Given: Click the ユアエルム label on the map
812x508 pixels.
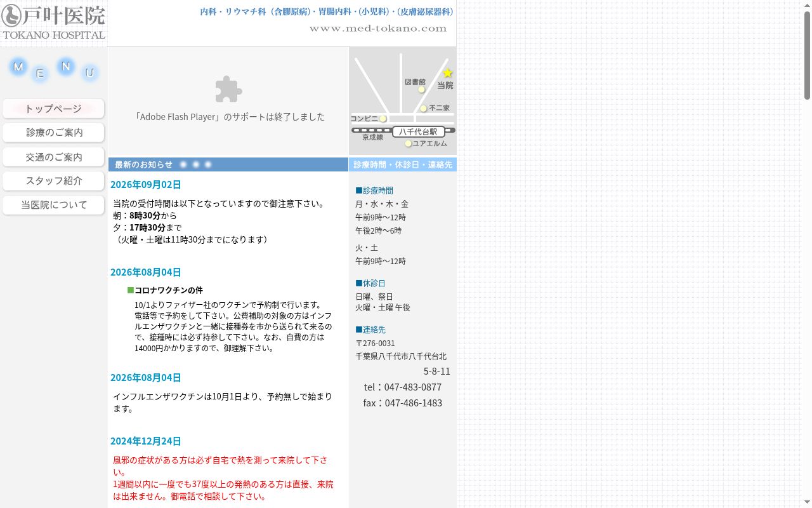Looking at the screenshot, I should point(429,144).
